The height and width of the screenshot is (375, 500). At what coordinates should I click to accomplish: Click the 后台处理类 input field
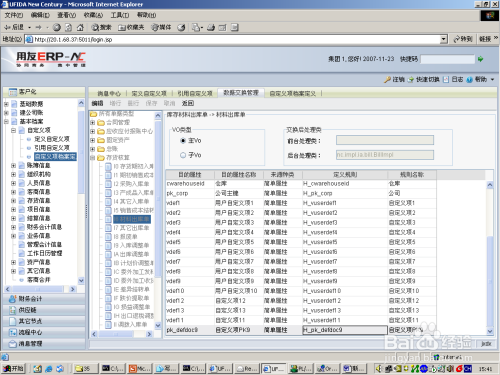click(385, 155)
